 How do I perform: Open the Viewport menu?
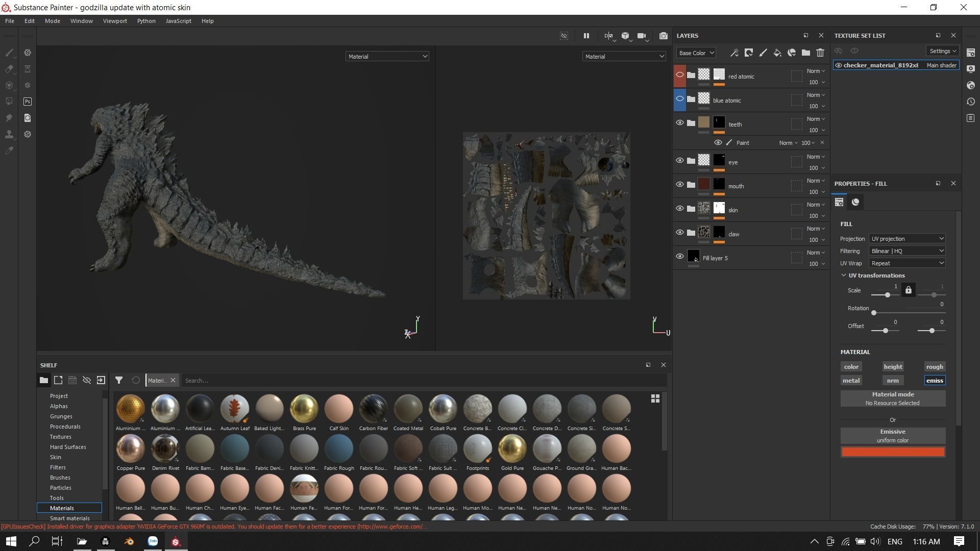click(x=115, y=21)
